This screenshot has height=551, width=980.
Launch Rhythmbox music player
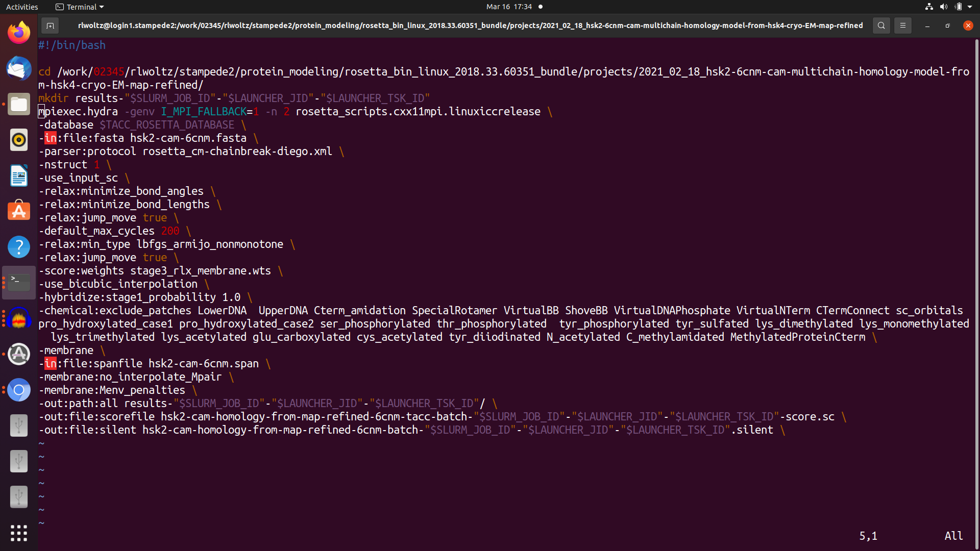click(x=19, y=140)
